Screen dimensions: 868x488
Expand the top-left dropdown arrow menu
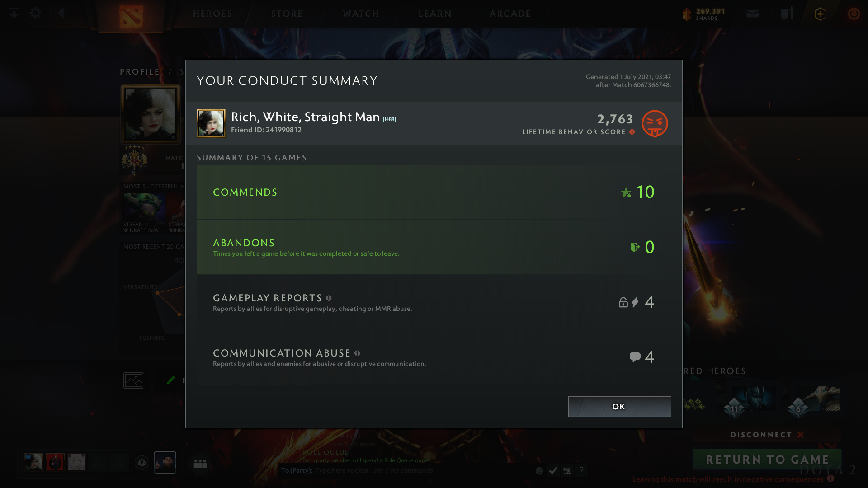(14, 13)
